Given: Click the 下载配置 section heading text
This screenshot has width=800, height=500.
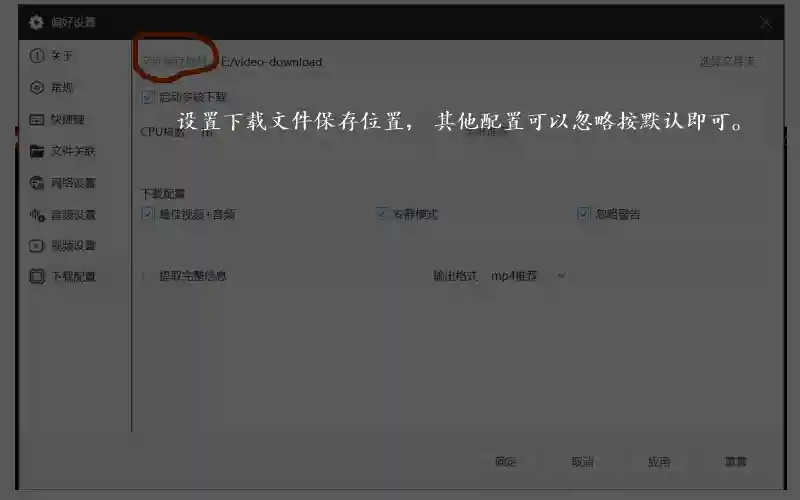Looking at the screenshot, I should (x=163, y=194).
